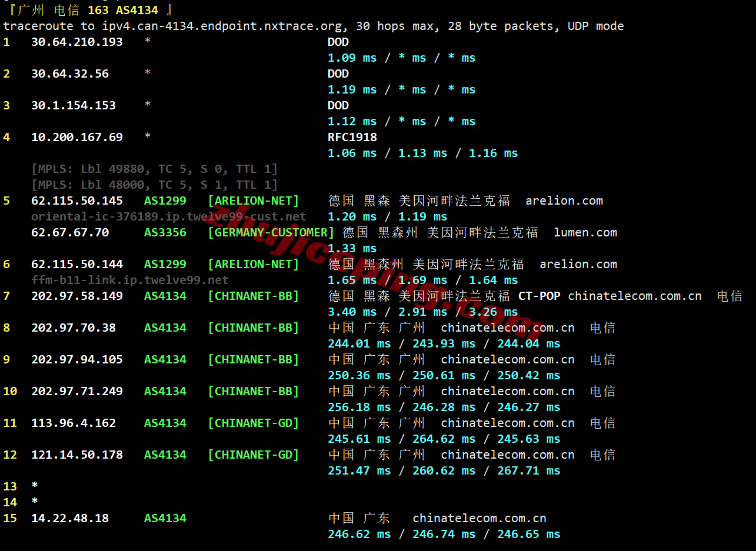Click IP address 62.115.50.144

pyautogui.click(x=77, y=264)
